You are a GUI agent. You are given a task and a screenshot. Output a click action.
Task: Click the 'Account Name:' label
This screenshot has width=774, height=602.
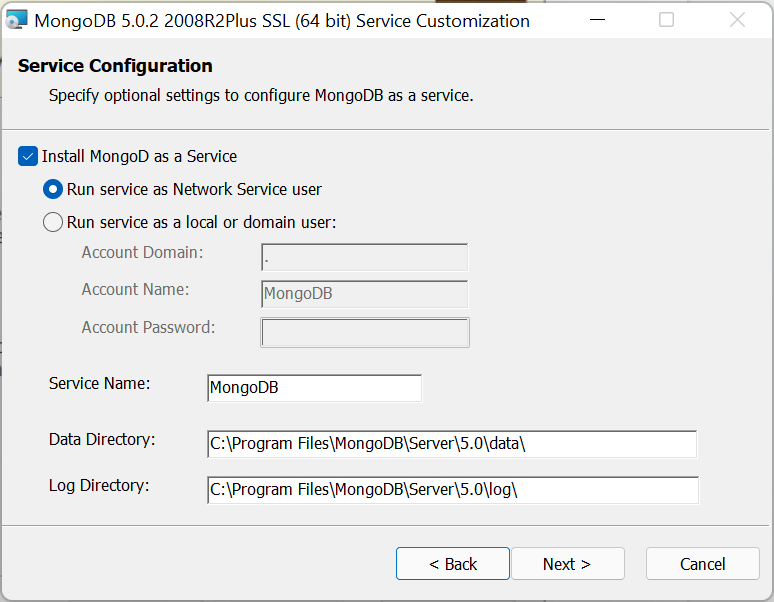tap(135, 290)
